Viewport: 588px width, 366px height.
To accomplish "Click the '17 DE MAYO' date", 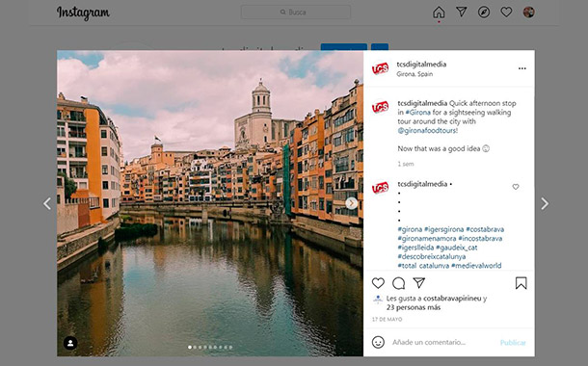I will point(387,319).
